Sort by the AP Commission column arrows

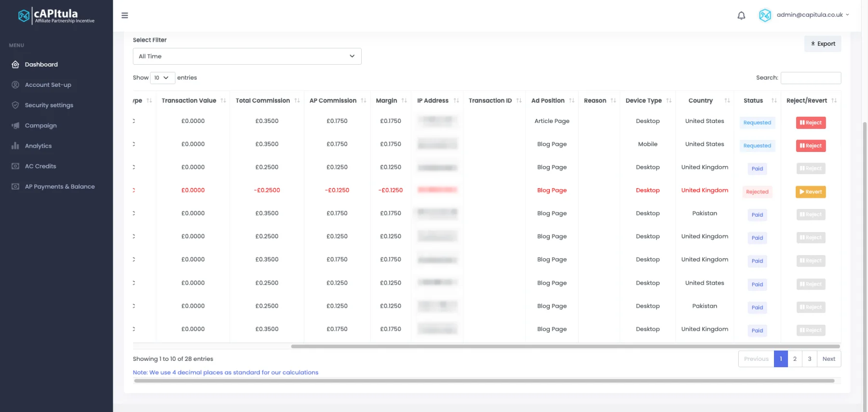coord(364,100)
